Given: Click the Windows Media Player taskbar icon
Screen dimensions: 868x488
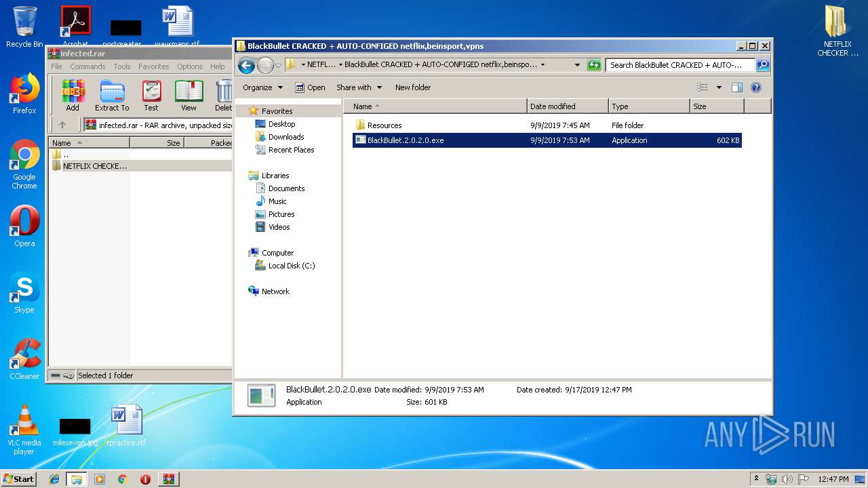Looking at the screenshot, I should tap(100, 479).
